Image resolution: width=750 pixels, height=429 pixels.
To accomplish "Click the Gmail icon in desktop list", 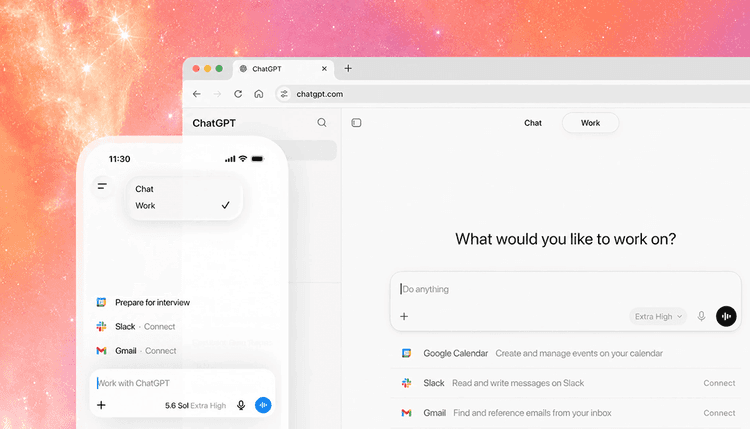I will click(407, 413).
